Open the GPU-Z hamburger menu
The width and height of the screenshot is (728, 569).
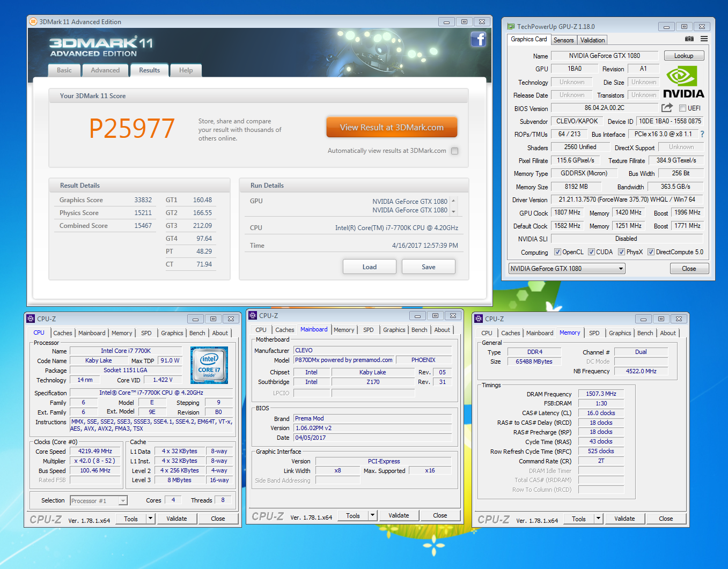pos(704,39)
